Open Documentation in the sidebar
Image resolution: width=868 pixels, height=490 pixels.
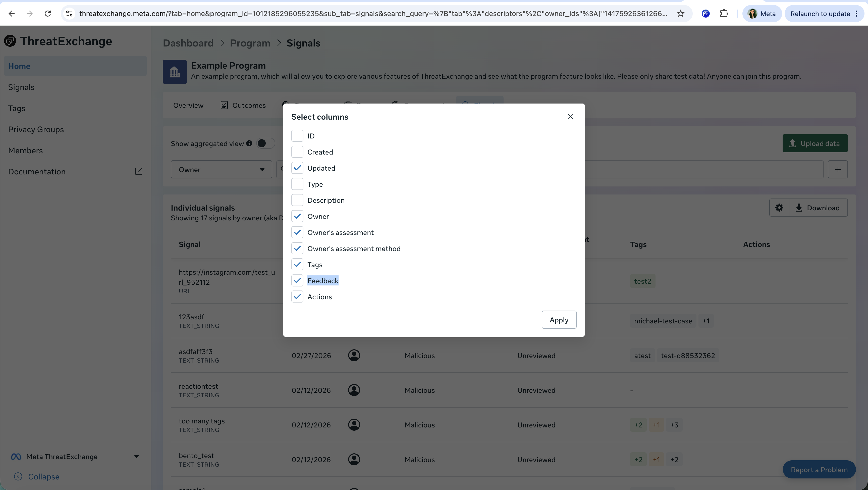tap(75, 172)
